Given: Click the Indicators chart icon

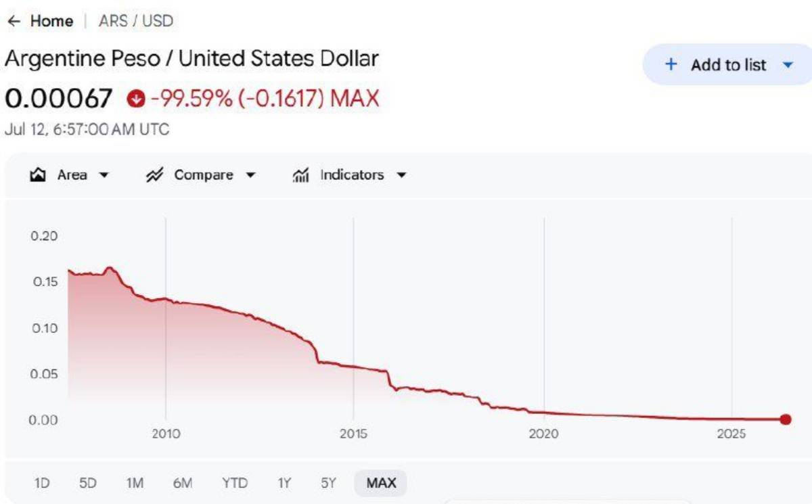Looking at the screenshot, I should (x=301, y=175).
